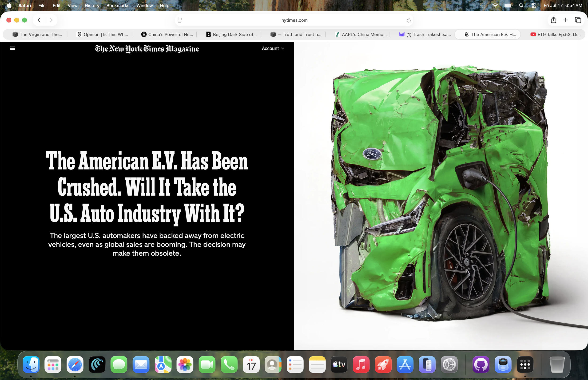Switch to 'AAPL's China Memo...' tab
The height and width of the screenshot is (380, 588).
[x=361, y=35]
